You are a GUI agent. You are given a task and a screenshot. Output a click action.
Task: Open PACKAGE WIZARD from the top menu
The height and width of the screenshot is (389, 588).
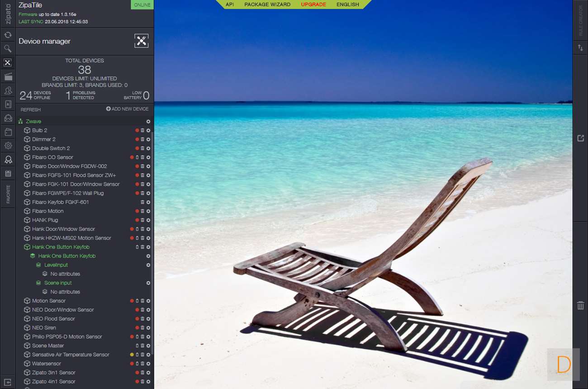pos(267,5)
